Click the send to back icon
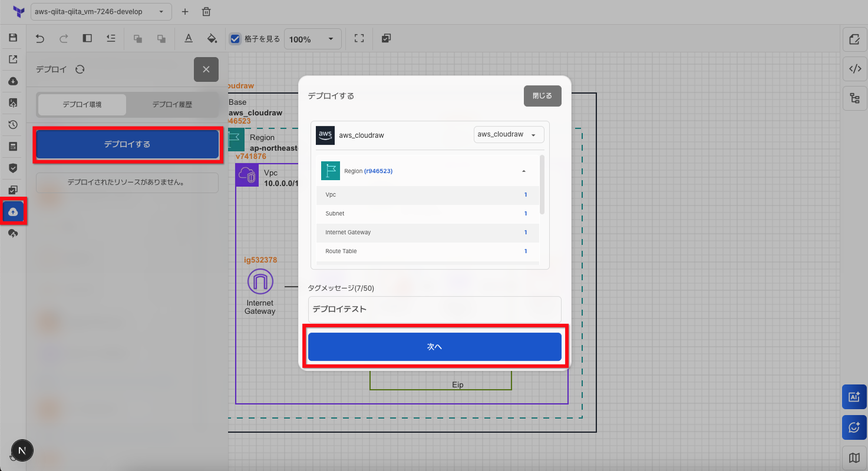The image size is (868, 471). pos(161,39)
